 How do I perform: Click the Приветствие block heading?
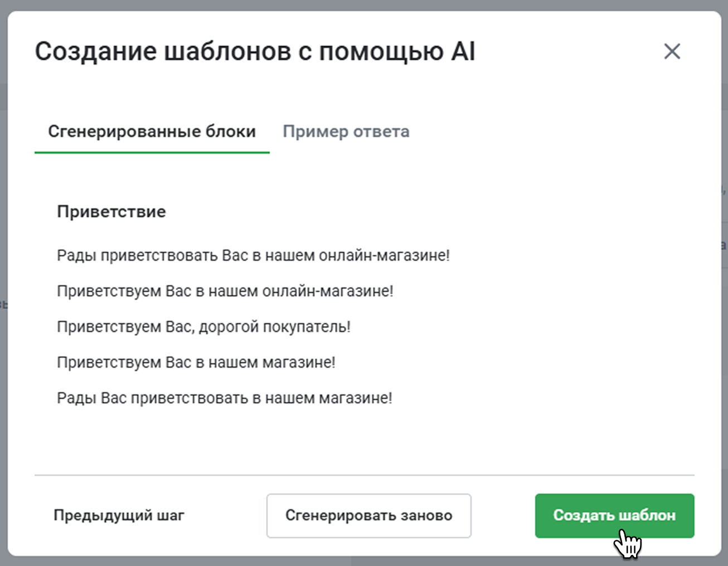tap(111, 212)
